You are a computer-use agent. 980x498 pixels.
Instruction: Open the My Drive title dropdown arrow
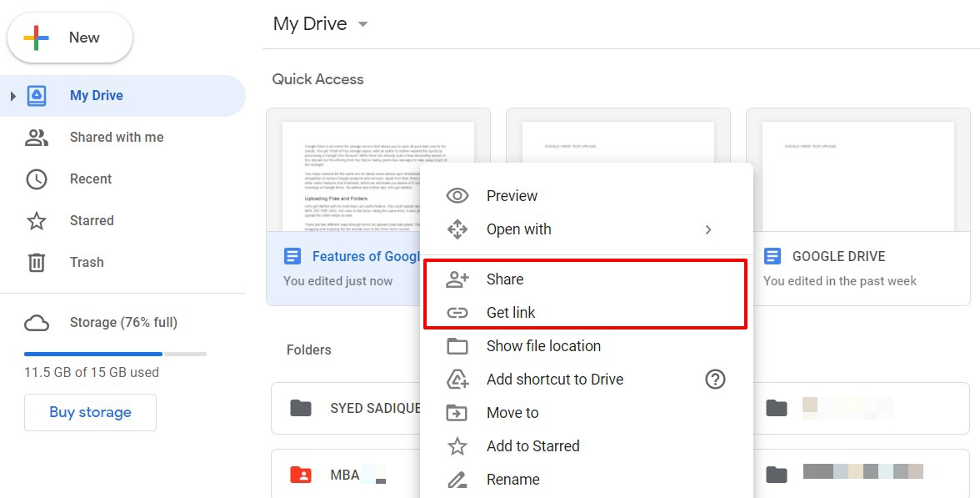coord(362,24)
